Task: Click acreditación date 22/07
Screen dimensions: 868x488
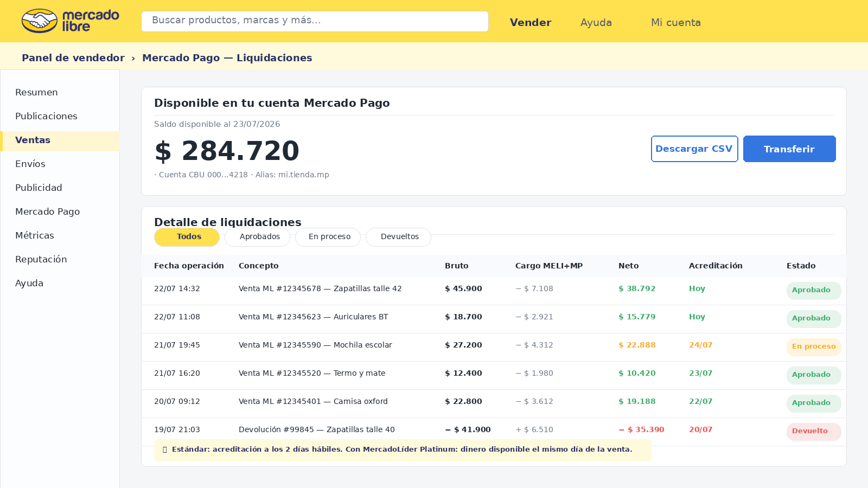Action: tap(701, 401)
